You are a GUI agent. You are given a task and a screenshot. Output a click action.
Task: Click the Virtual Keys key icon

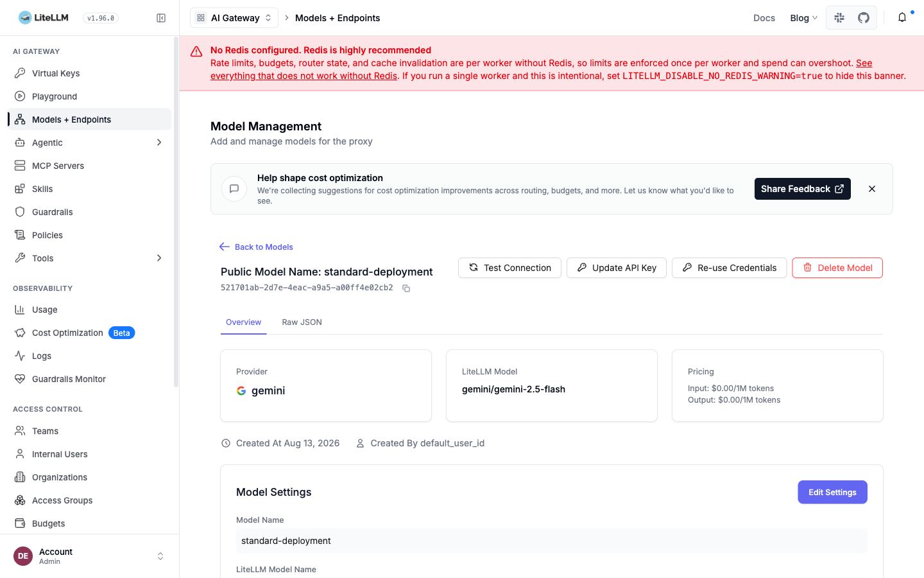[20, 73]
